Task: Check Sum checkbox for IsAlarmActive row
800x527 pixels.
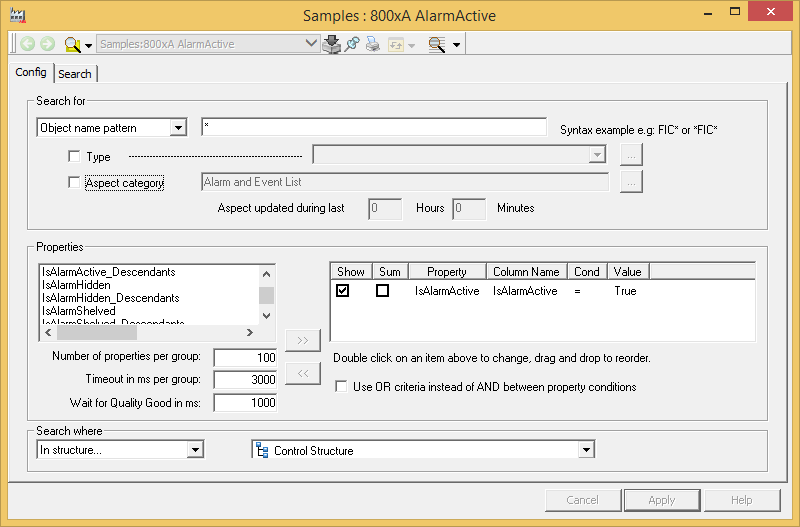Action: [382, 291]
